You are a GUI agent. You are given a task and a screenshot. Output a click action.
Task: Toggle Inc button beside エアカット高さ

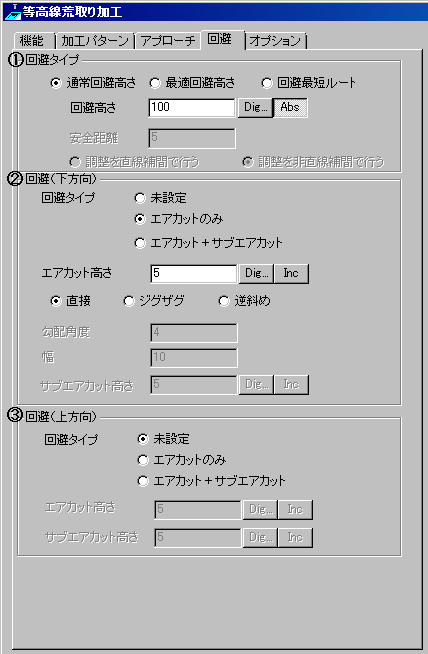291,274
